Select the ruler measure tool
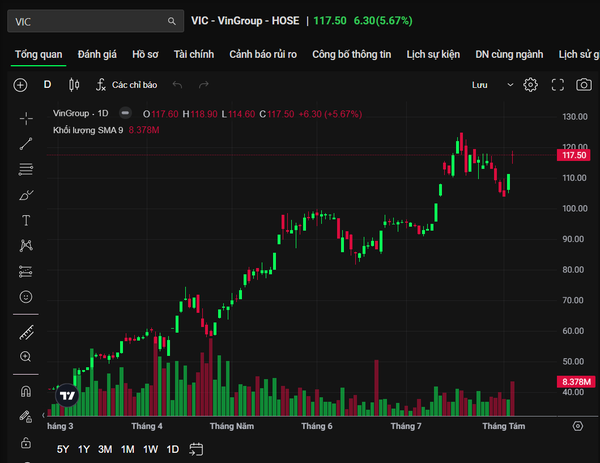This screenshot has height=463, width=600. [x=26, y=332]
